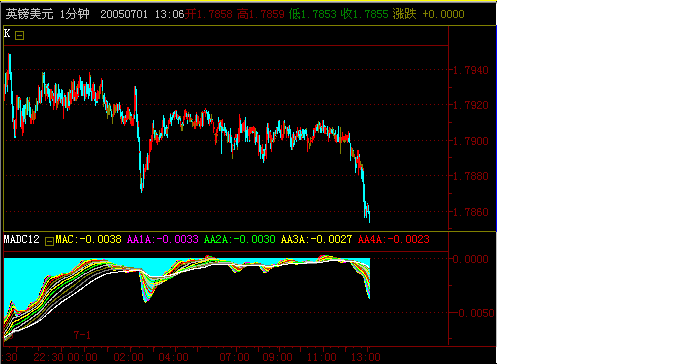Click the 1.7880 price axis label
The width and height of the screenshot is (677, 364).
471,176
